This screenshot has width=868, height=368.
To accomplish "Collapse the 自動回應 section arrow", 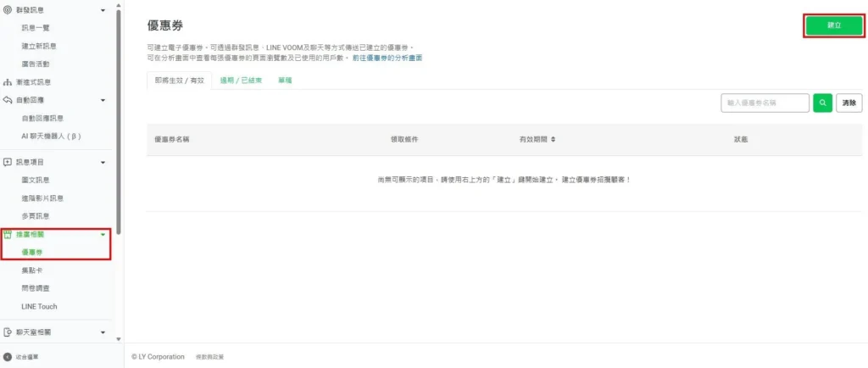I will pos(103,100).
